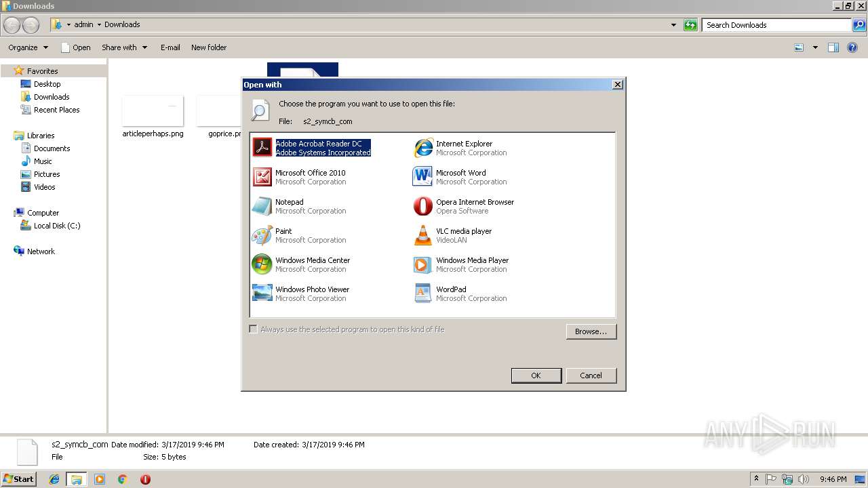The image size is (868, 488).
Task: Open Downloads under Favorites
Action: (x=52, y=97)
